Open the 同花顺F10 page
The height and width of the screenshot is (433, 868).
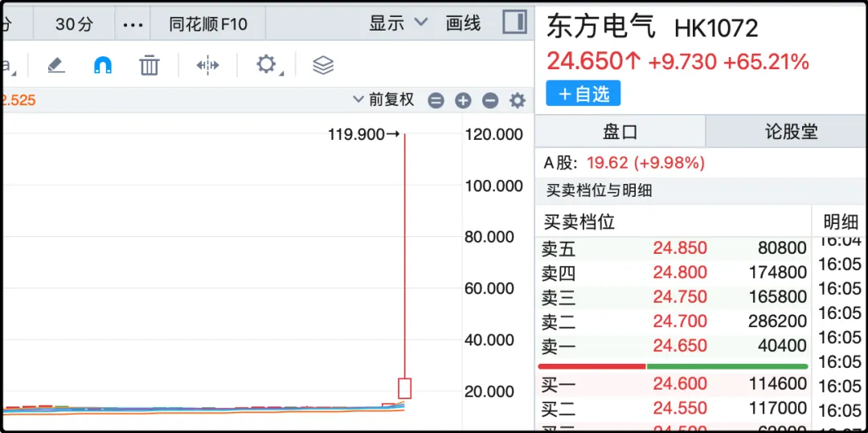[x=208, y=24]
